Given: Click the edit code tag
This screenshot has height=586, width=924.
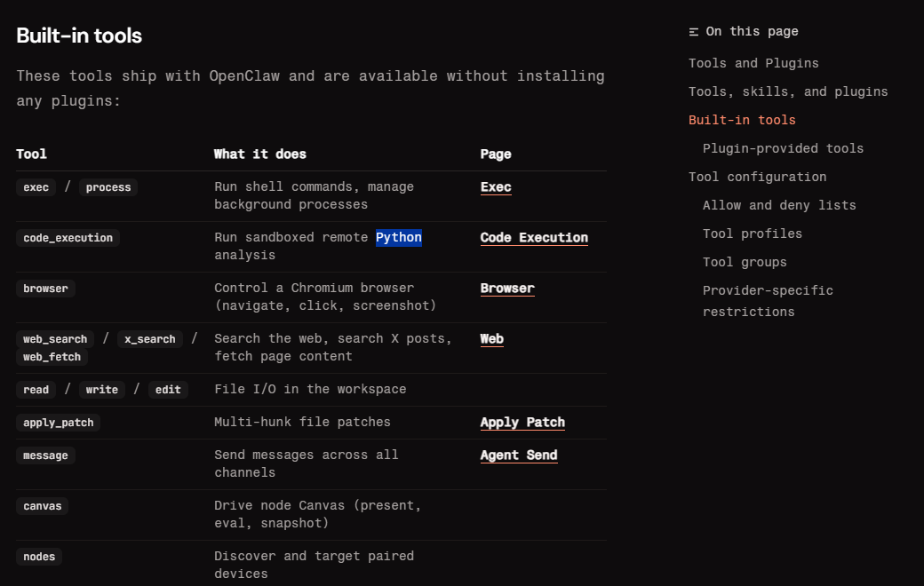Looking at the screenshot, I should 168,390.
